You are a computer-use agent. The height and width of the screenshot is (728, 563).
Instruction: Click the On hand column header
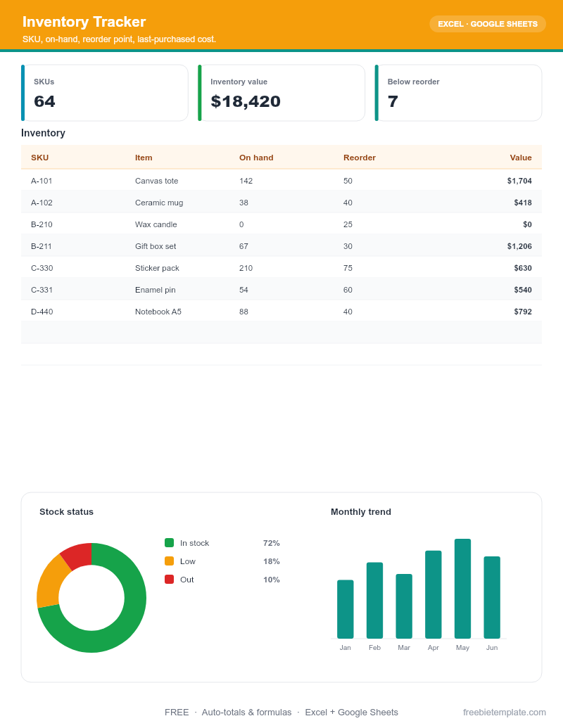pyautogui.click(x=256, y=158)
